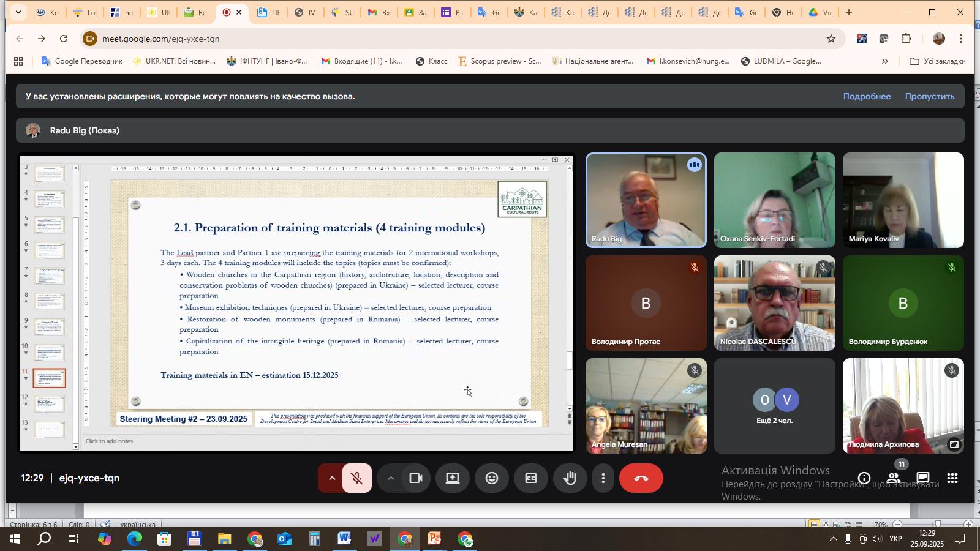Expand video settings arrow beside camera

pos(390,478)
